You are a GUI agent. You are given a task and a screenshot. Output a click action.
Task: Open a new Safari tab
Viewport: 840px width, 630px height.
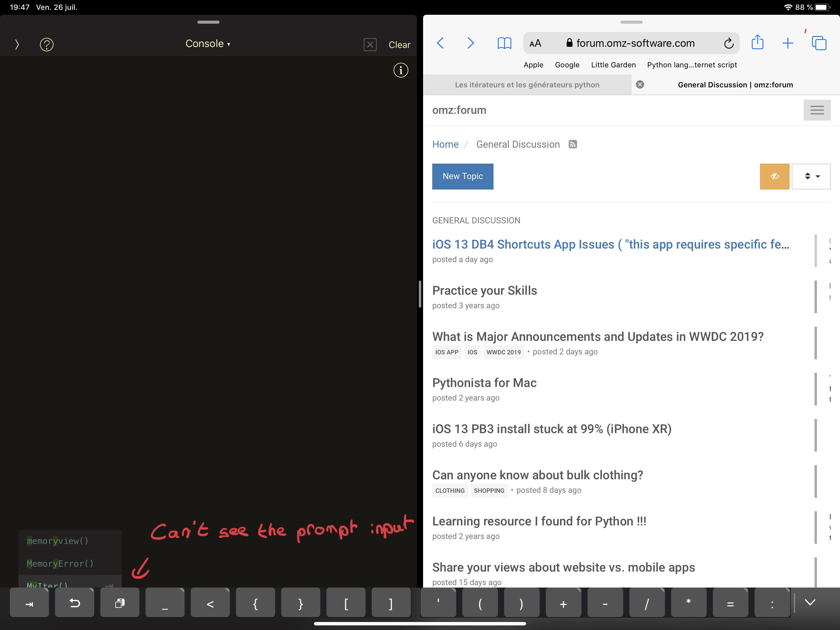(788, 43)
